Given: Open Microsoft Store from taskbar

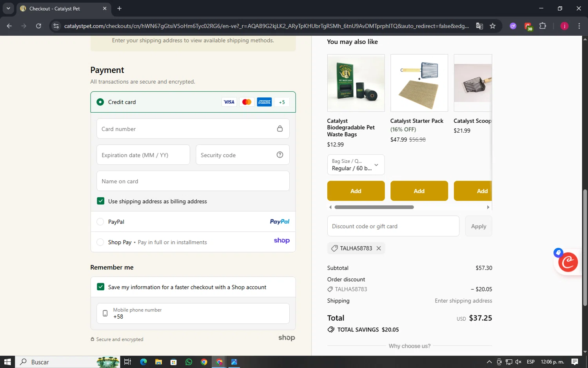Looking at the screenshot, I should click(x=174, y=362).
